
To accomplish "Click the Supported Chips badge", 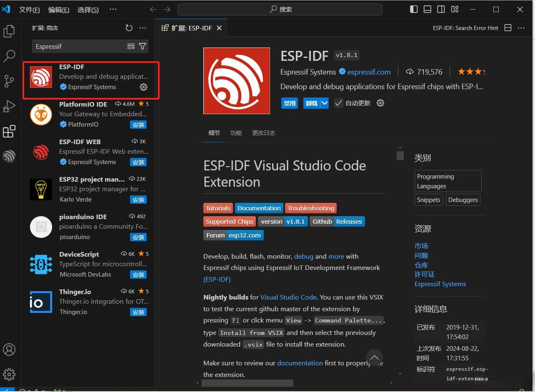I will tap(230, 222).
